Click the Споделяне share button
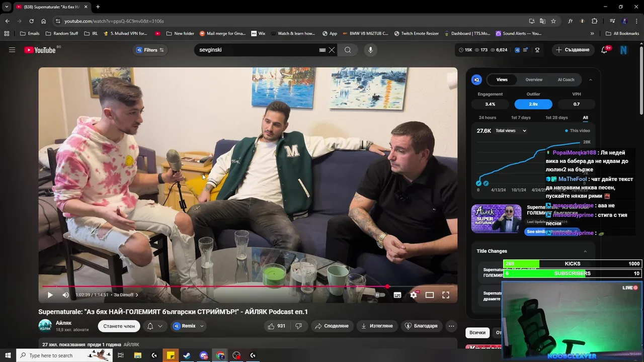 point(332,326)
